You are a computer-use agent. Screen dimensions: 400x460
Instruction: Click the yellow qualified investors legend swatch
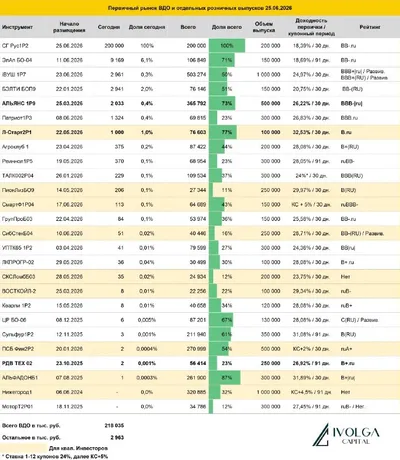click(24, 448)
